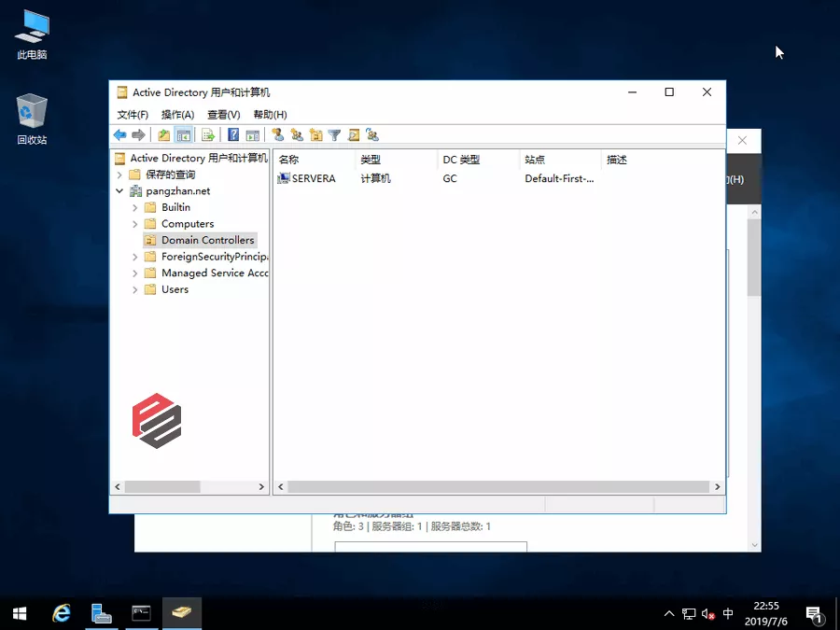This screenshot has height=630, width=840.
Task: Open the 查看(V) menu
Action: point(223,115)
